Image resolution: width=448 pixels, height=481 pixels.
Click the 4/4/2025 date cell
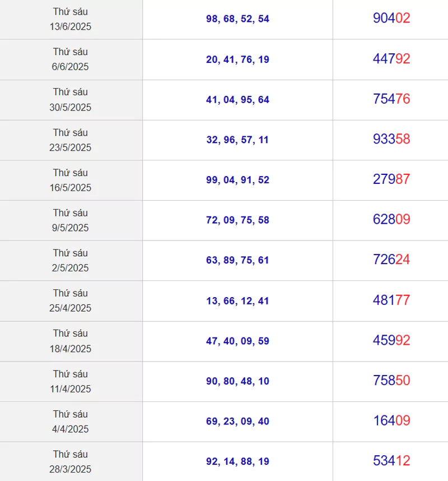tap(71, 422)
